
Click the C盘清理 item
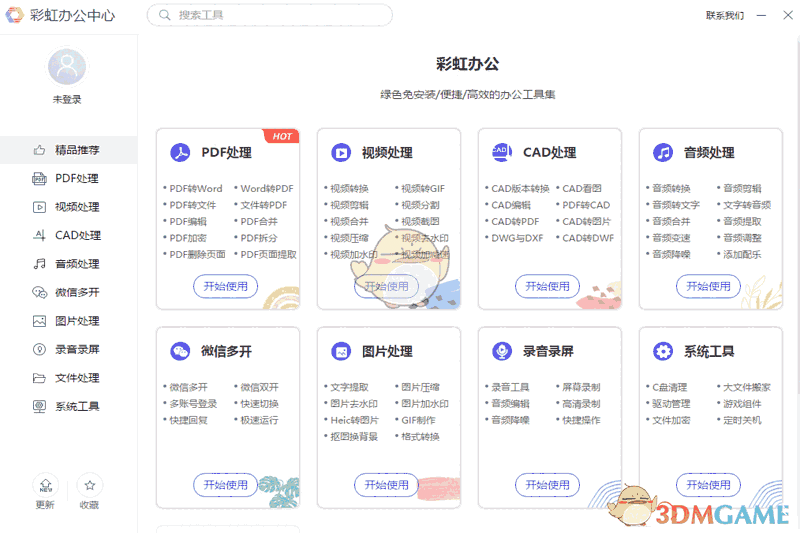coord(670,387)
